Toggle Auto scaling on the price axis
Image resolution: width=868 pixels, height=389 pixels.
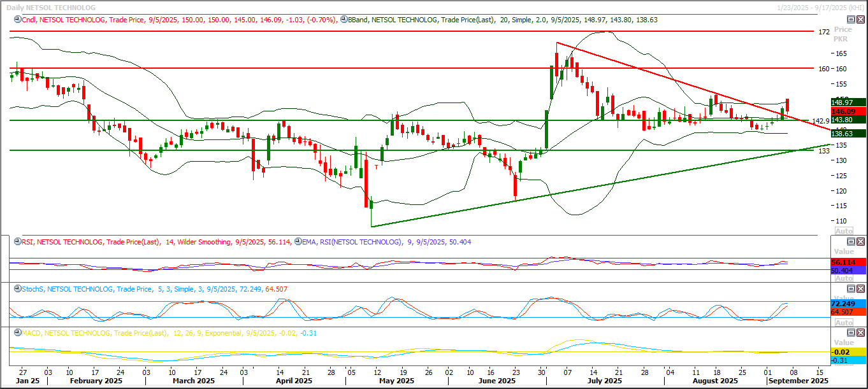[x=843, y=230]
